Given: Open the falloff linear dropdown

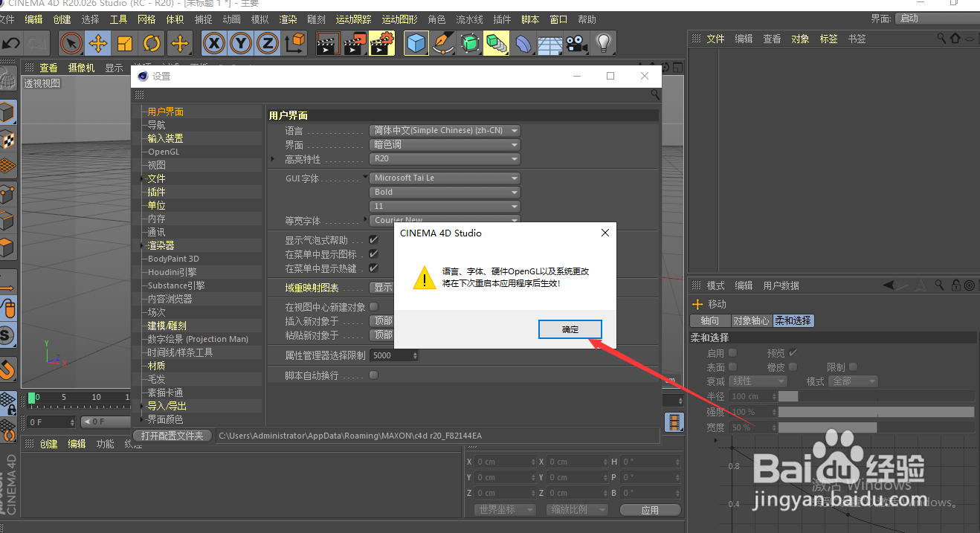Looking at the screenshot, I should click(x=758, y=381).
